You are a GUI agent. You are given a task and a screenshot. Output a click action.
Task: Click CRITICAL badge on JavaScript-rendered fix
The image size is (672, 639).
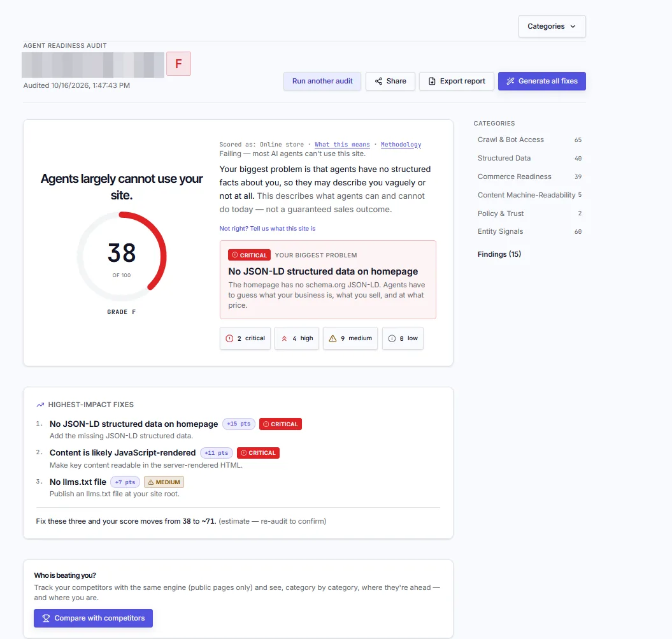pyautogui.click(x=259, y=453)
